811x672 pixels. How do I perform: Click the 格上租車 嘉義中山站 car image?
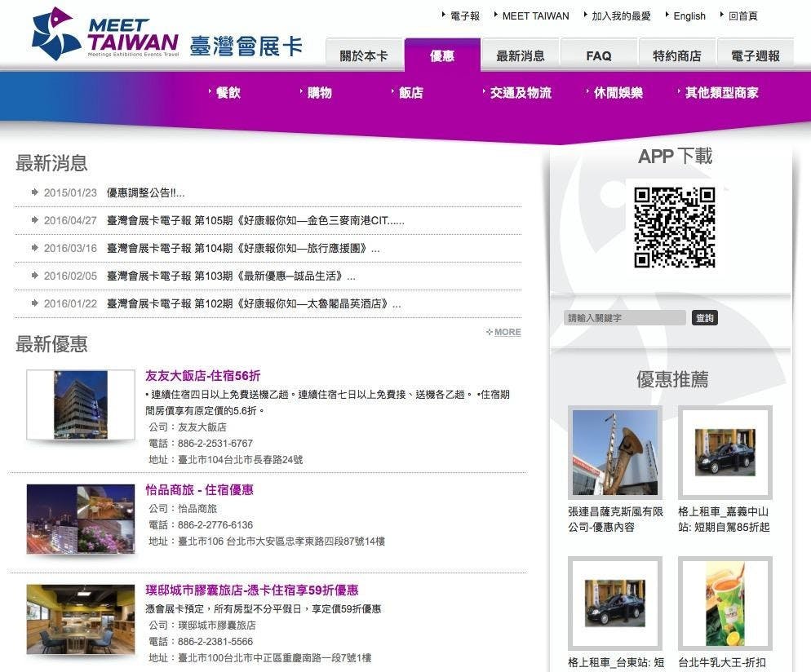725,453
